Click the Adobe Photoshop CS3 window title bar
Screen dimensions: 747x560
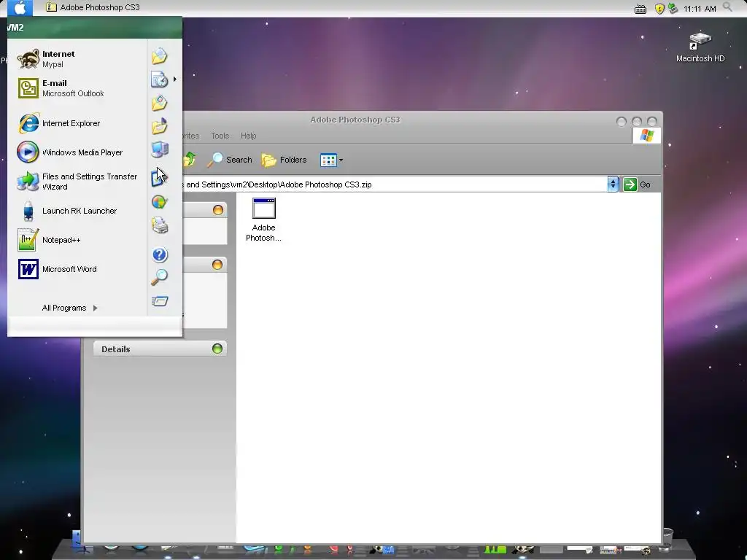pyautogui.click(x=355, y=120)
